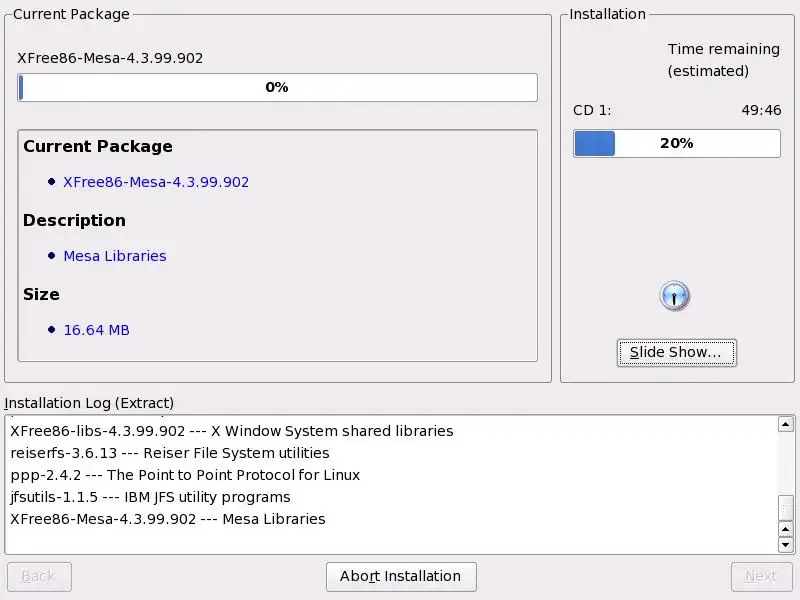
Task: Click the installation log scrollbar thumb
Action: click(x=785, y=508)
